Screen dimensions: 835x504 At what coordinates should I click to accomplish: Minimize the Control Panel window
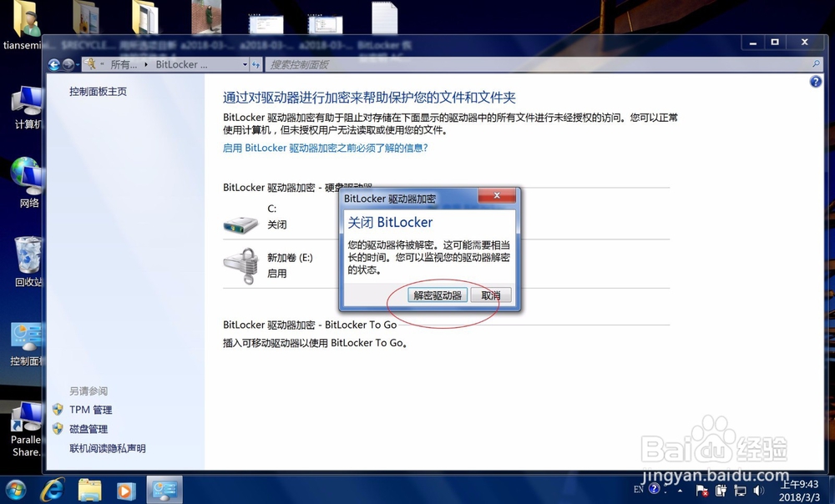[753, 43]
